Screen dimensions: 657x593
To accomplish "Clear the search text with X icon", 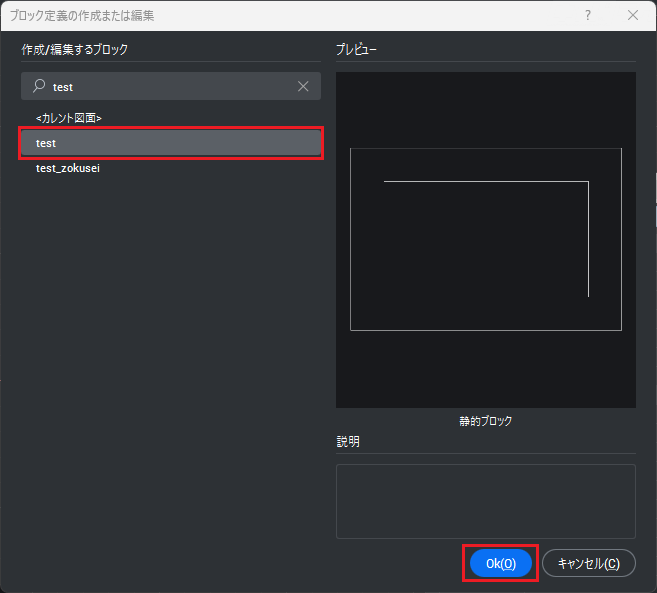I will 303,87.
